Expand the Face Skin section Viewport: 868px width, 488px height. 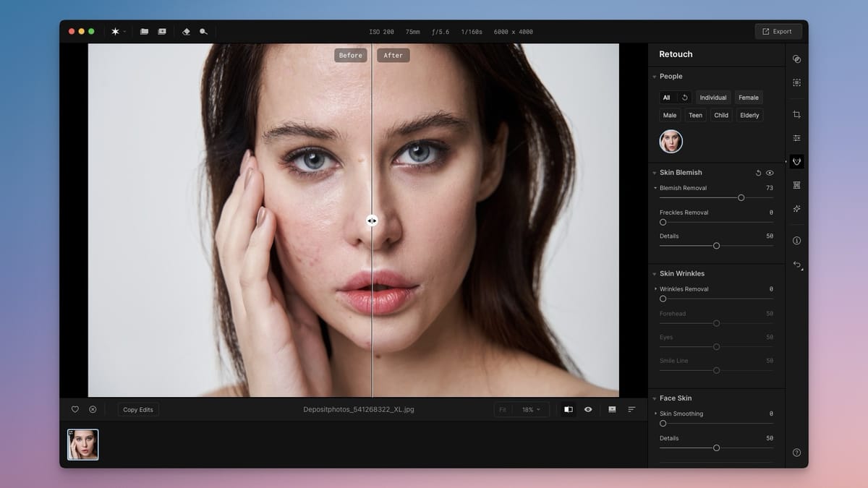point(655,398)
